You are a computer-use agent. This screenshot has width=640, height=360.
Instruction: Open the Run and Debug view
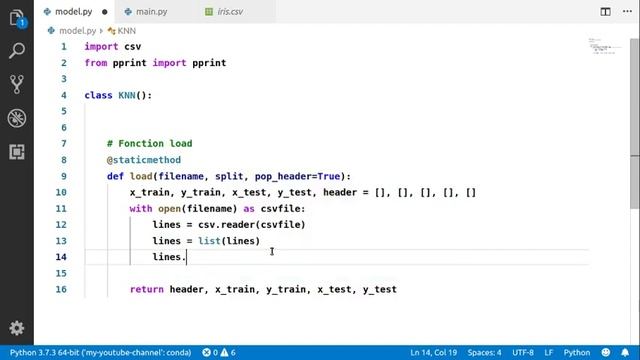pos(17,118)
